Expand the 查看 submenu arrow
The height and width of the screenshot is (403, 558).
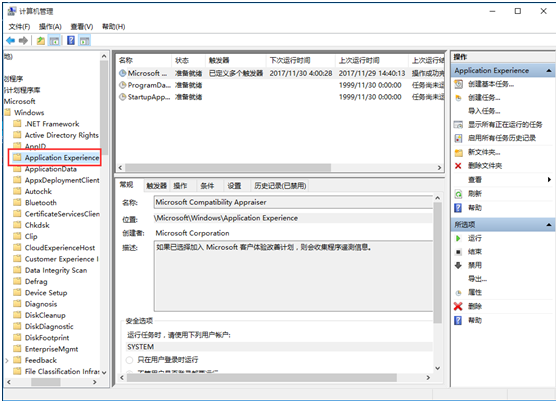549,180
